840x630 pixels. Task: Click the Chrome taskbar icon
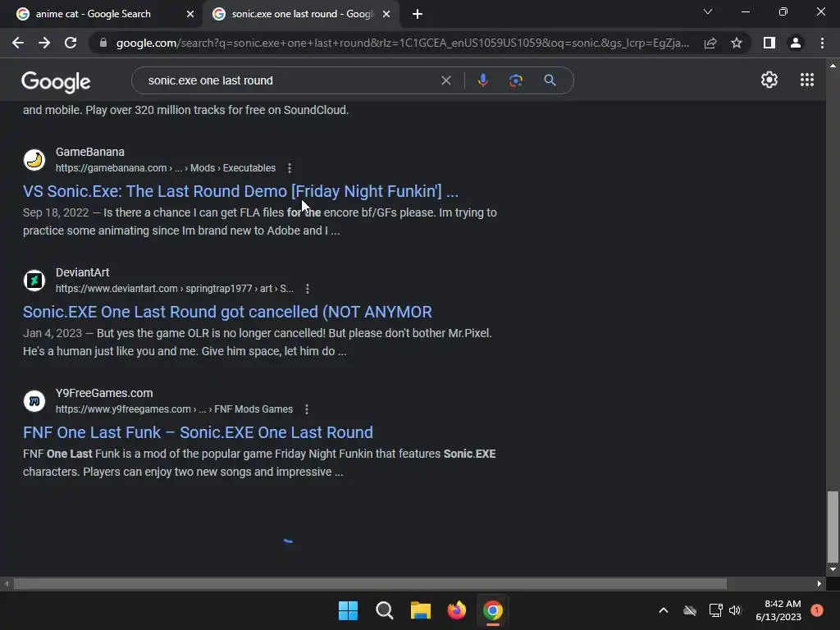tap(493, 610)
